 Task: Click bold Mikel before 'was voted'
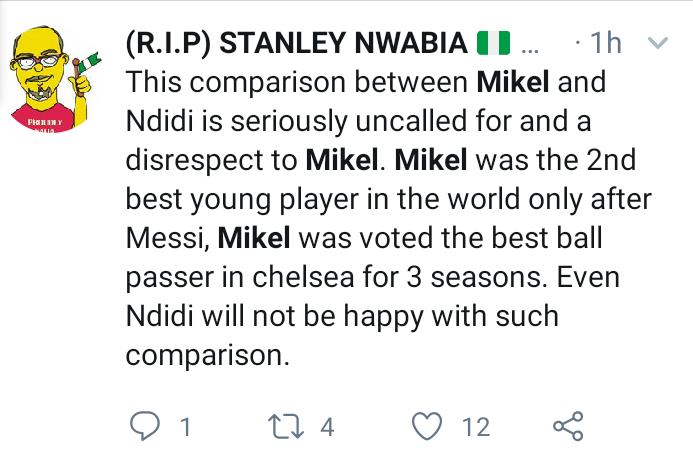[254, 238]
